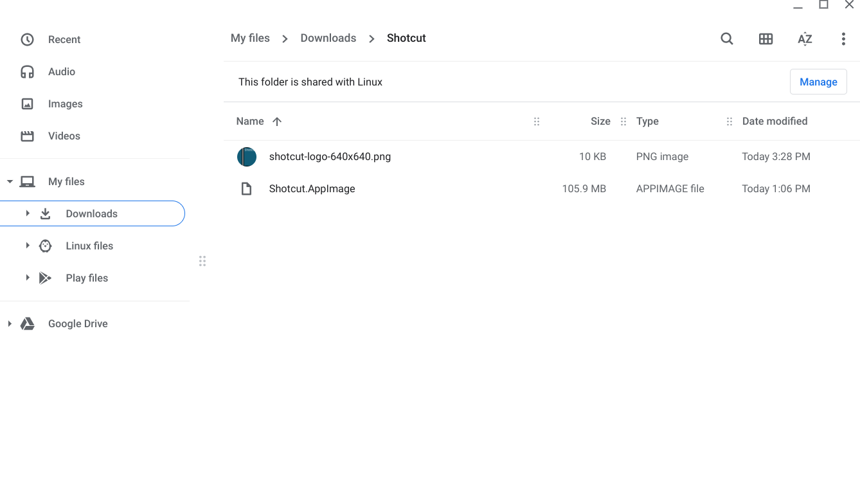Select Shotcut.AppImage file name
The image size is (860, 504).
[x=312, y=189]
